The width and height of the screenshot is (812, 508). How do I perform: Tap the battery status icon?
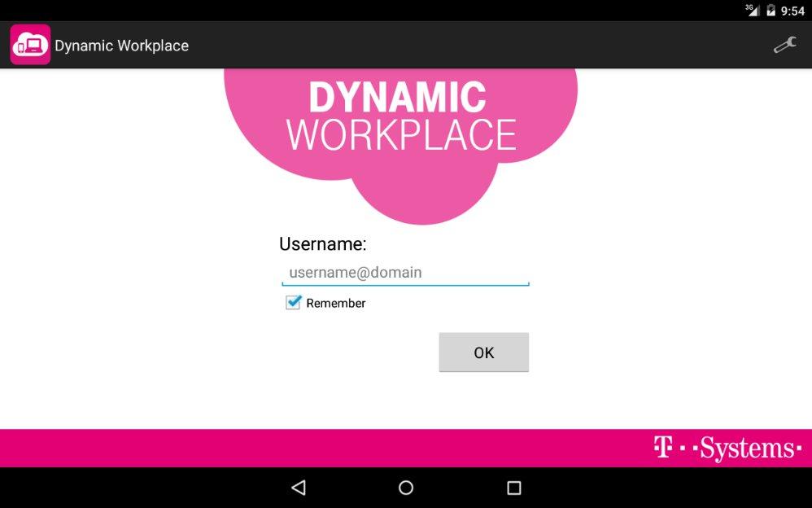[x=771, y=11]
